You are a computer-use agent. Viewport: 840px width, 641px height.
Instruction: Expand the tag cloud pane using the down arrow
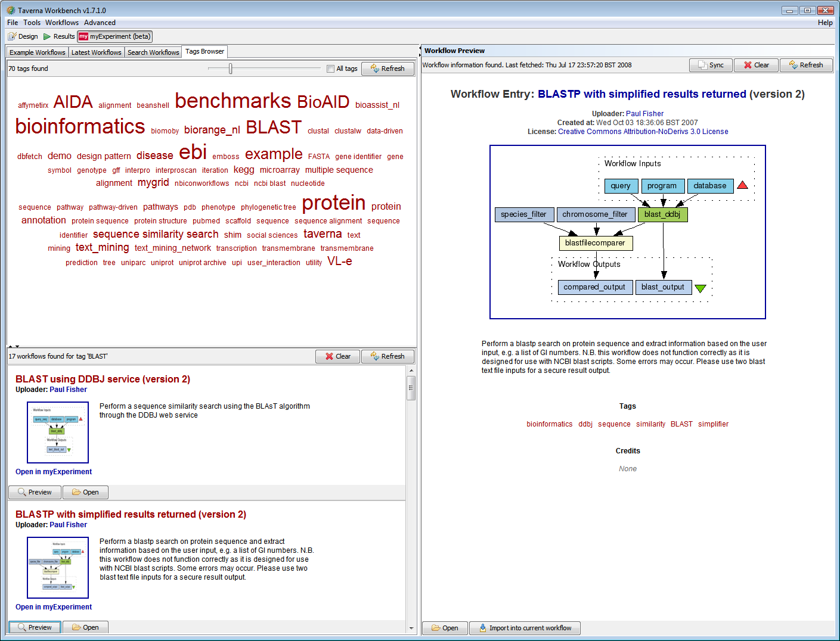pyautogui.click(x=17, y=346)
